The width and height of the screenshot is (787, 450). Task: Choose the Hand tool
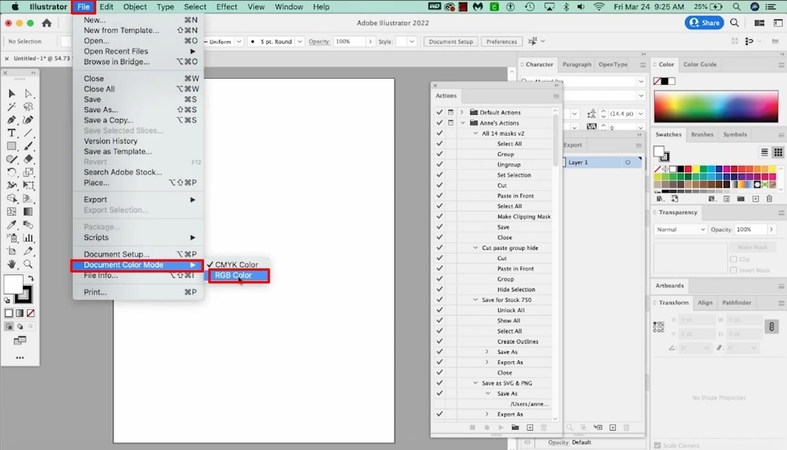[12, 264]
